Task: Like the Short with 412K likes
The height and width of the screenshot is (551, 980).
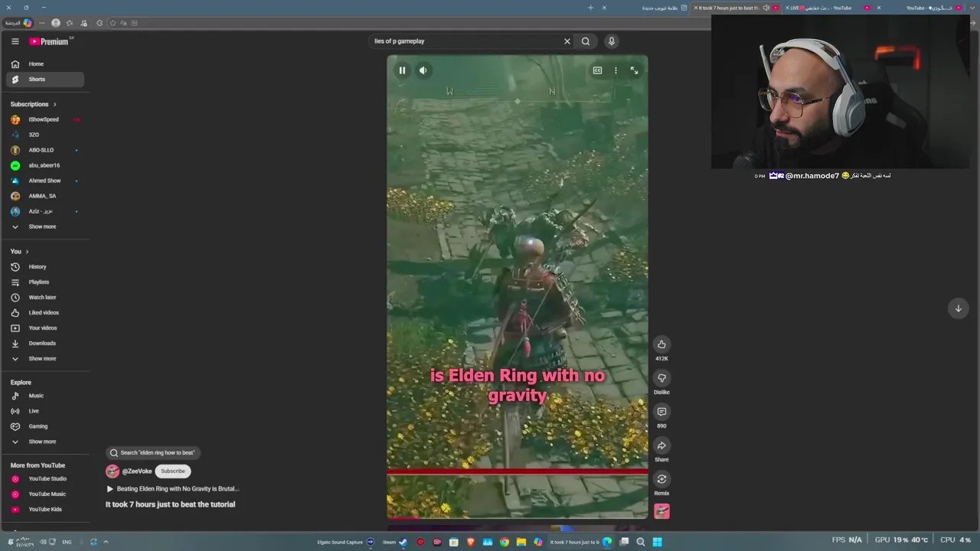Action: 661,344
